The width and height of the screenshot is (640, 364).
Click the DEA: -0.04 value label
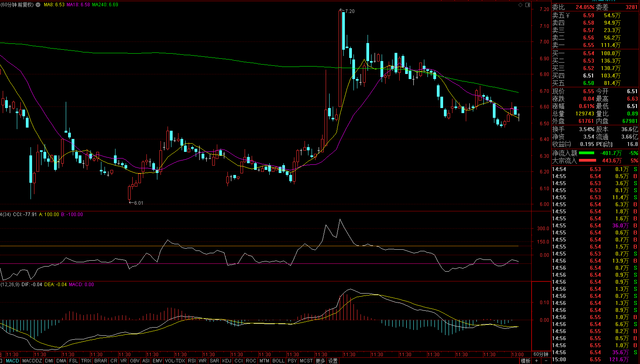point(56,285)
